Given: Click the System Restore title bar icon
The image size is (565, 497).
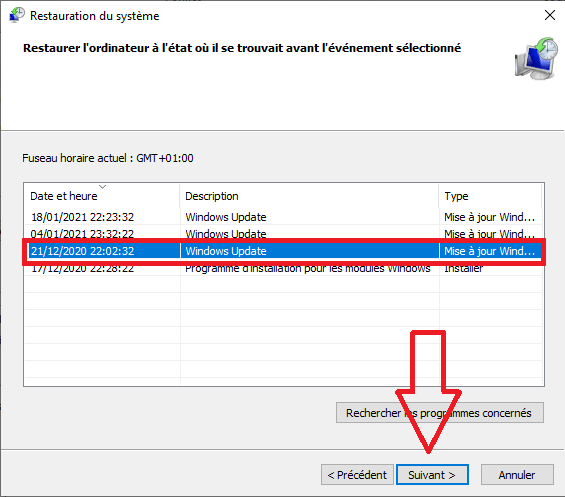Looking at the screenshot, I should tap(16, 15).
